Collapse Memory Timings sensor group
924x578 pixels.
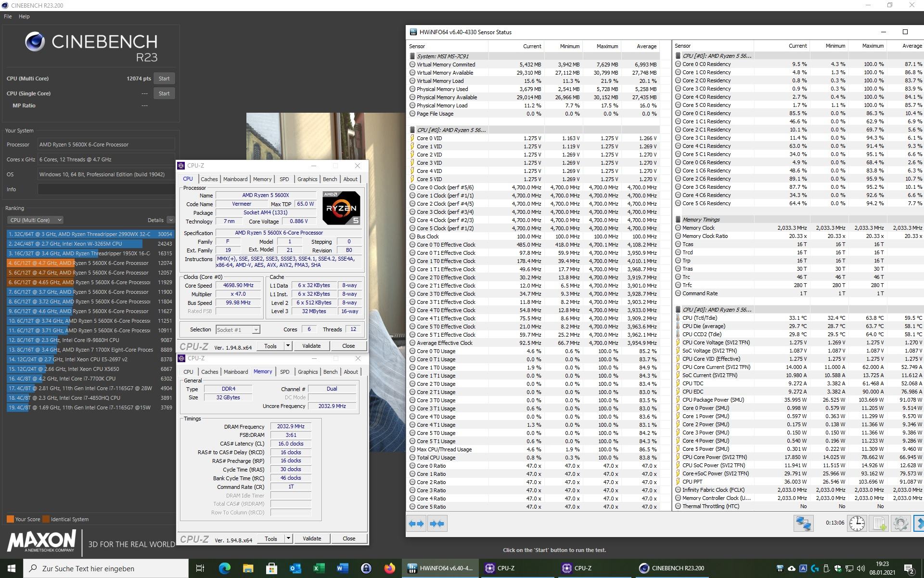coord(678,220)
